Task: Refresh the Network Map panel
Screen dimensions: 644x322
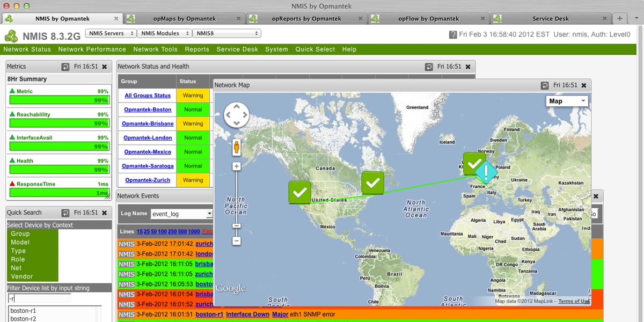Action: [545, 85]
